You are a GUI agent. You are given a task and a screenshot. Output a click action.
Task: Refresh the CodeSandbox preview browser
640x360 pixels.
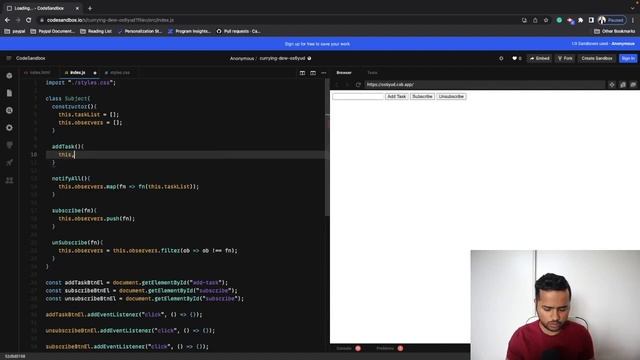coord(358,84)
